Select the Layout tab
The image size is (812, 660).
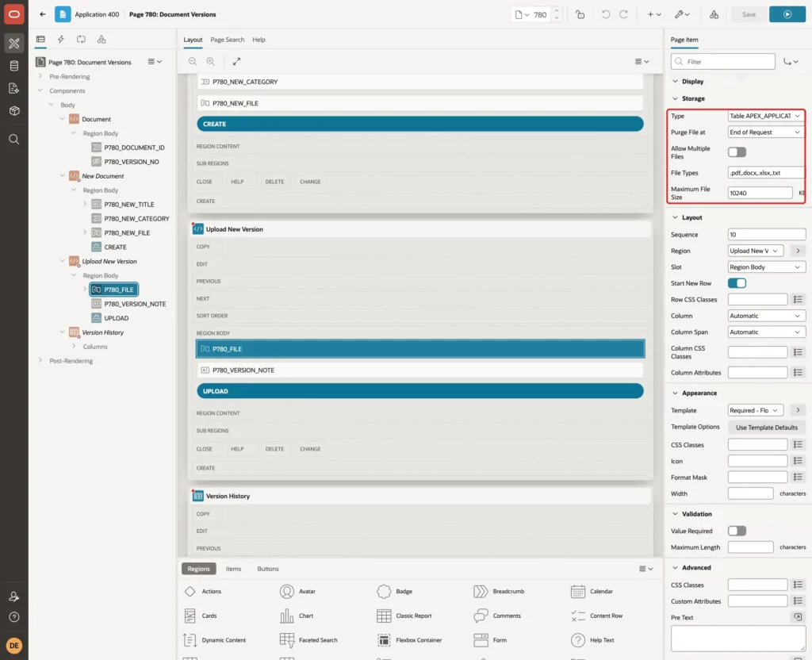193,40
